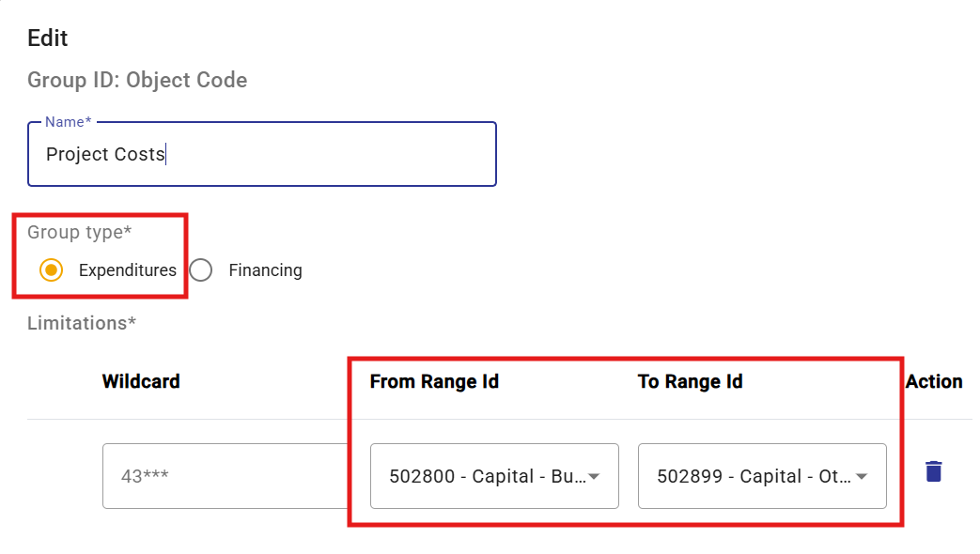Click the Financing option label
The height and width of the screenshot is (554, 980).
coord(265,270)
